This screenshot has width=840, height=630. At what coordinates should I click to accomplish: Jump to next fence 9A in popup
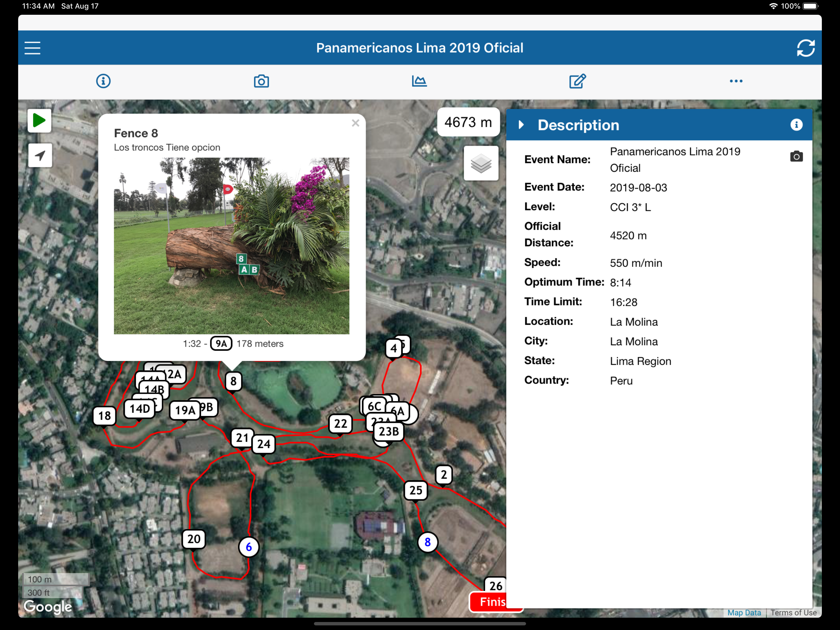pyautogui.click(x=221, y=344)
